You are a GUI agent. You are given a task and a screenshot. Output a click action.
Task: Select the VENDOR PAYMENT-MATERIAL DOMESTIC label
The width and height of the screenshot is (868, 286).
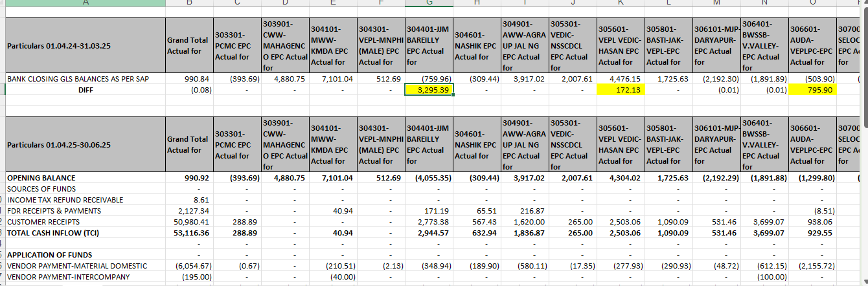[x=76, y=266]
